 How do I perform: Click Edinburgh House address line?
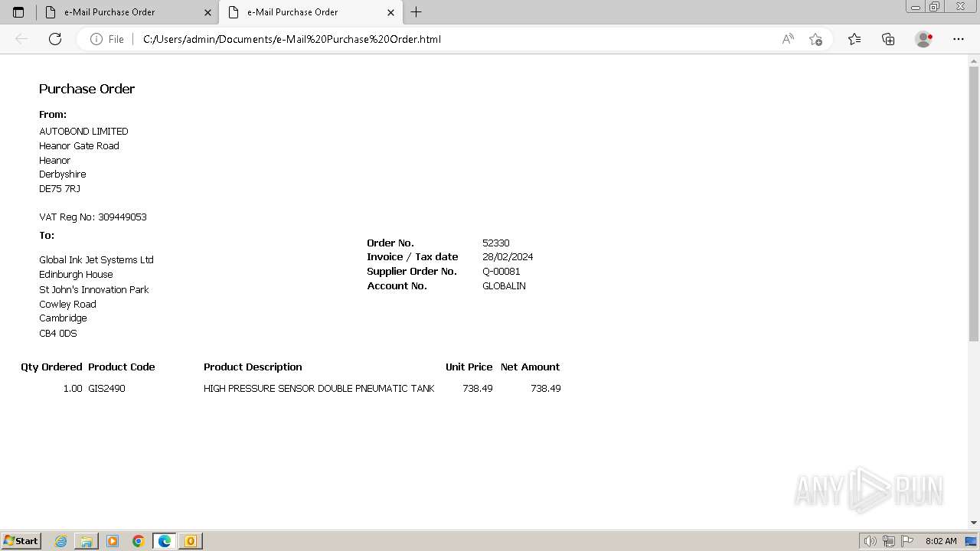[76, 275]
